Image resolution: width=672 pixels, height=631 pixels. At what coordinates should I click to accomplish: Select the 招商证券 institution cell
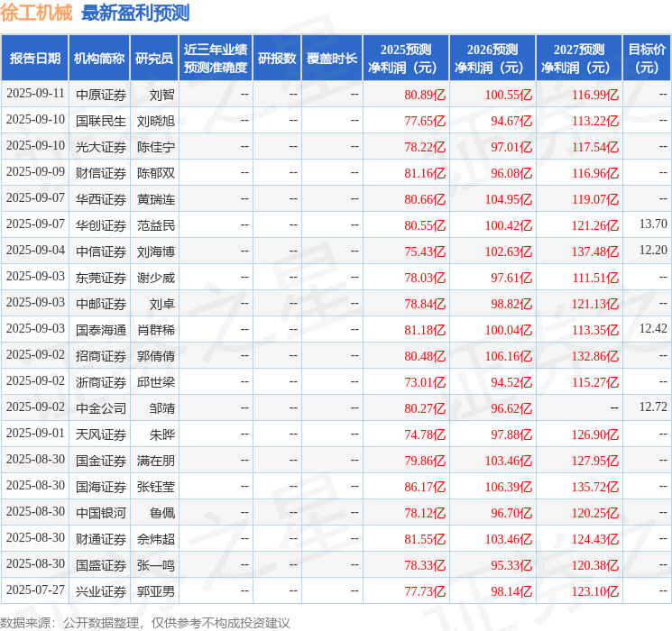point(101,356)
